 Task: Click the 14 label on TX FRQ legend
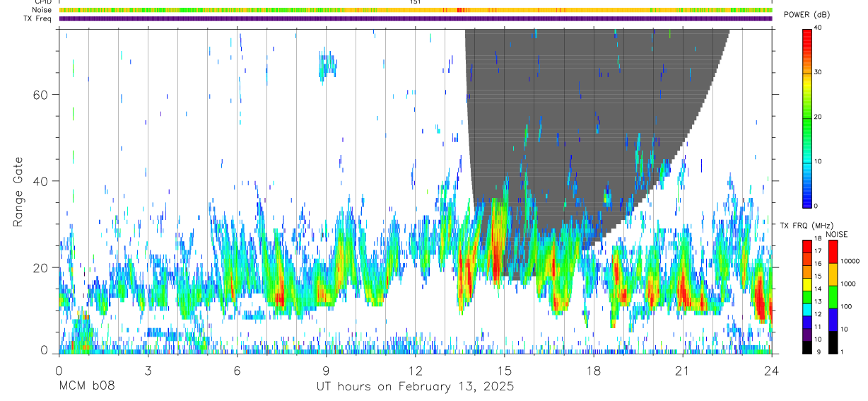(816, 289)
